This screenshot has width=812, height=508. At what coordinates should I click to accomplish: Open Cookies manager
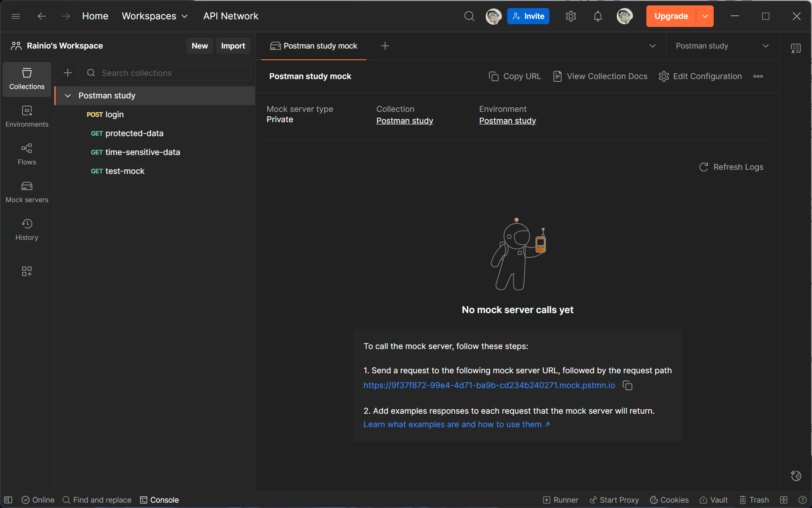[669, 500]
